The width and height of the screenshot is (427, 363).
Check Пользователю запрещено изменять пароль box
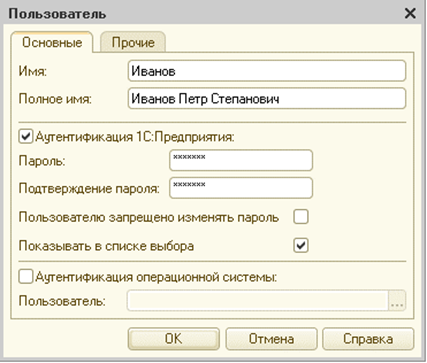[x=301, y=217]
